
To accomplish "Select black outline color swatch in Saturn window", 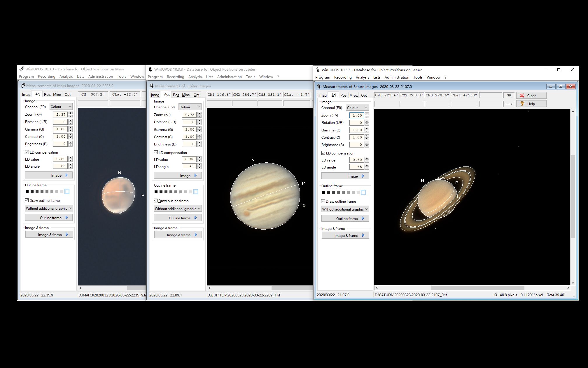I will pyautogui.click(x=323, y=192).
